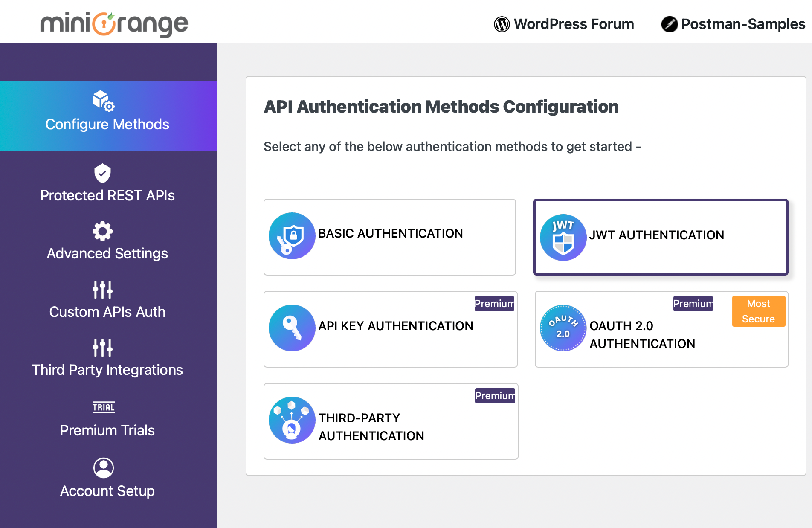The height and width of the screenshot is (528, 812).
Task: Click the WordPress logo icon
Action: pos(502,24)
